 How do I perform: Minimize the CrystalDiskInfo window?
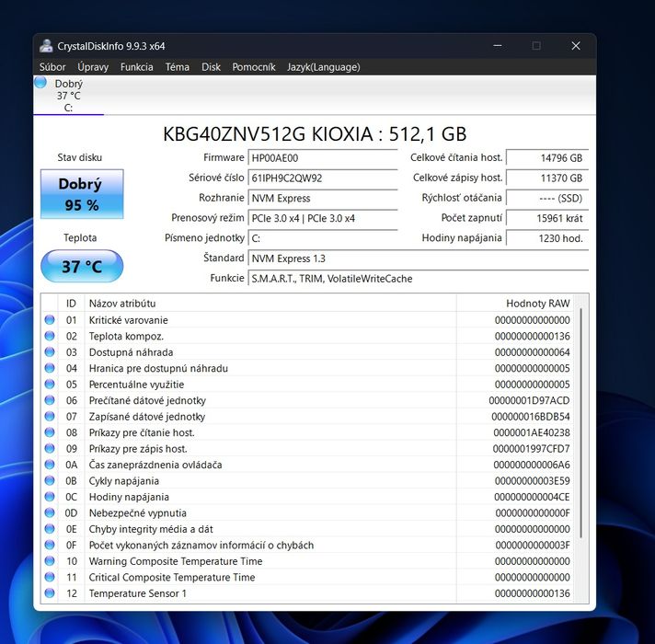click(498, 45)
